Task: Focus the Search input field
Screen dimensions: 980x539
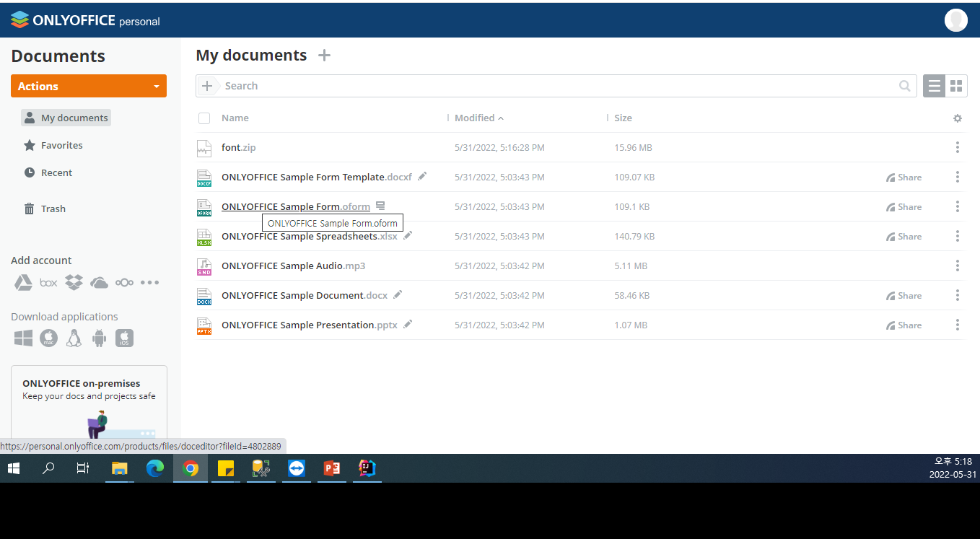Action: click(556, 86)
